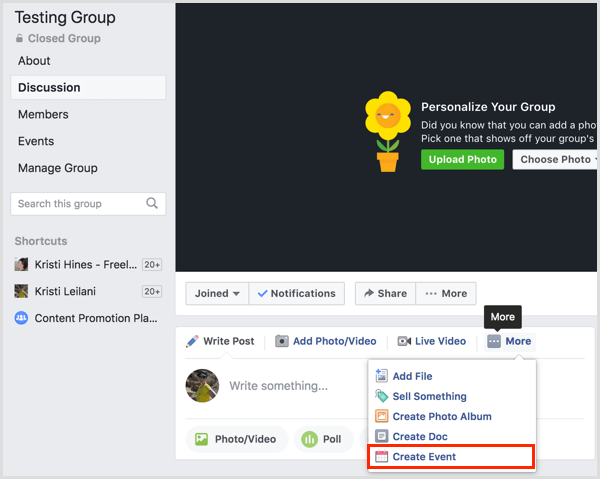This screenshot has width=600, height=479.
Task: Expand the Choose Photo dropdown
Action: 556,159
